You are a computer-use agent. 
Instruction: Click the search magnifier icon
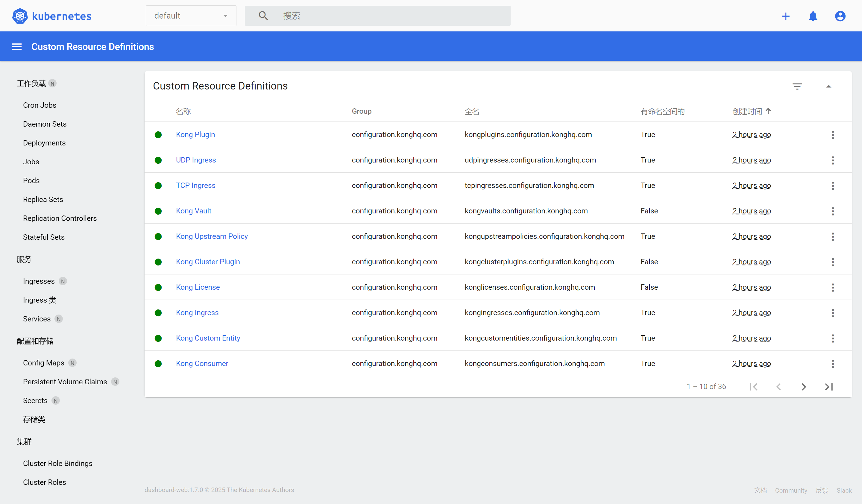[x=263, y=16]
